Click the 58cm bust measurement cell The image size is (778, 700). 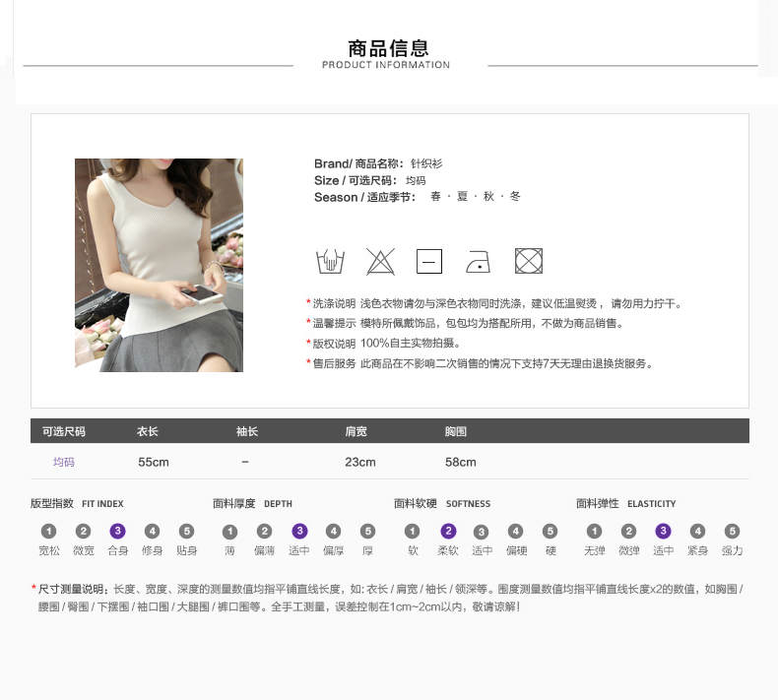[x=460, y=462]
